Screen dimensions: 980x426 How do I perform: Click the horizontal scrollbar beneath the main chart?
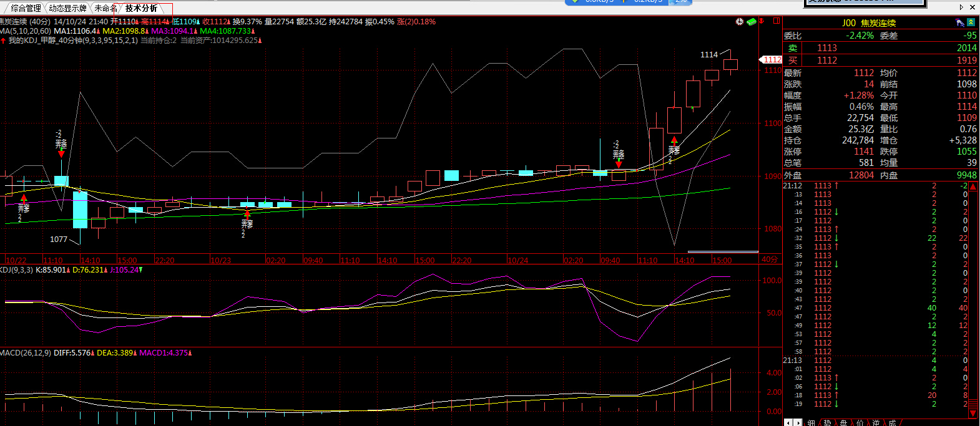pos(722,252)
